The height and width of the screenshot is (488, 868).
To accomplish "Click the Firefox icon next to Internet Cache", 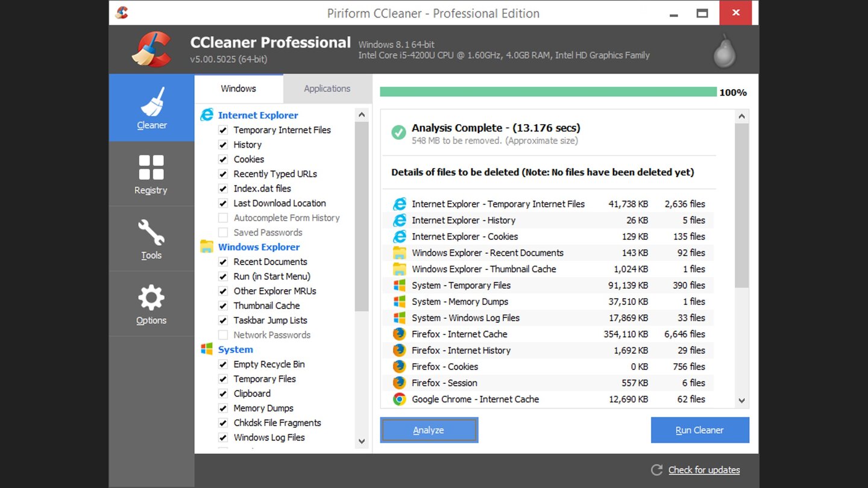I will [400, 334].
